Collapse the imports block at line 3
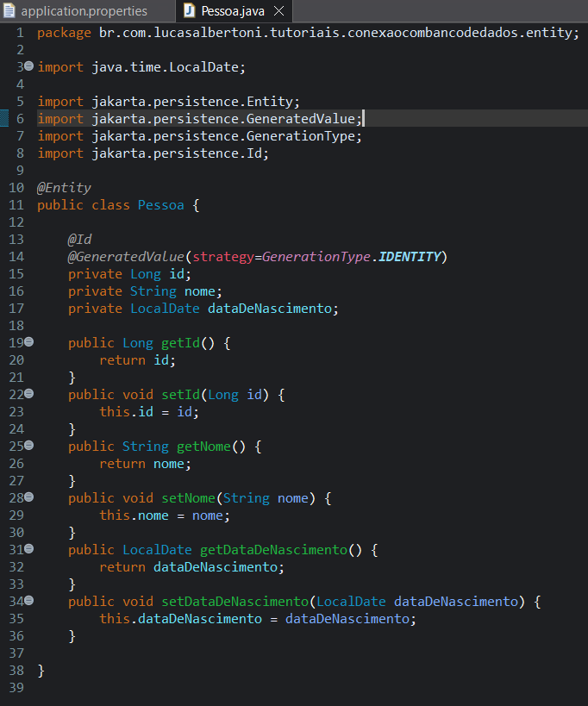Image resolution: width=588 pixels, height=706 pixels. (x=29, y=66)
